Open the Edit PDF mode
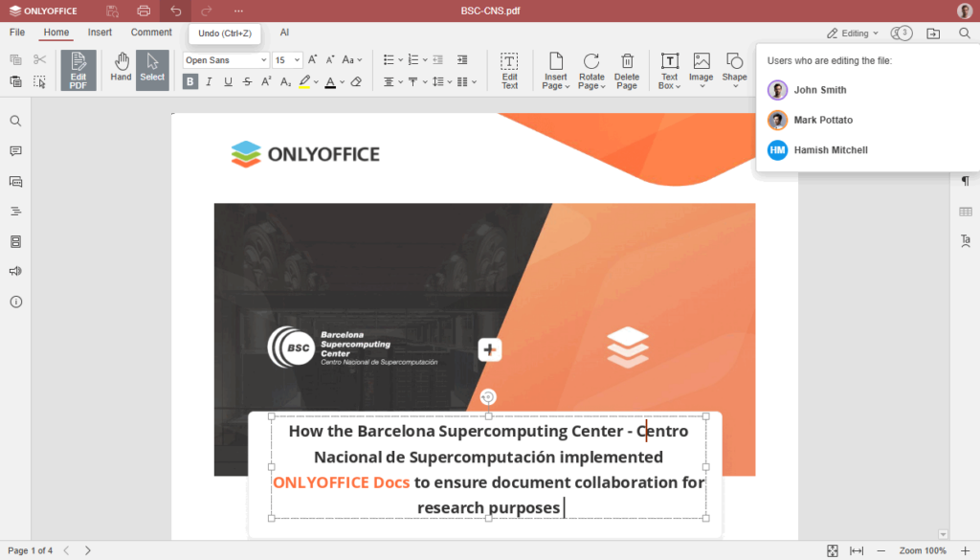 [x=78, y=69]
